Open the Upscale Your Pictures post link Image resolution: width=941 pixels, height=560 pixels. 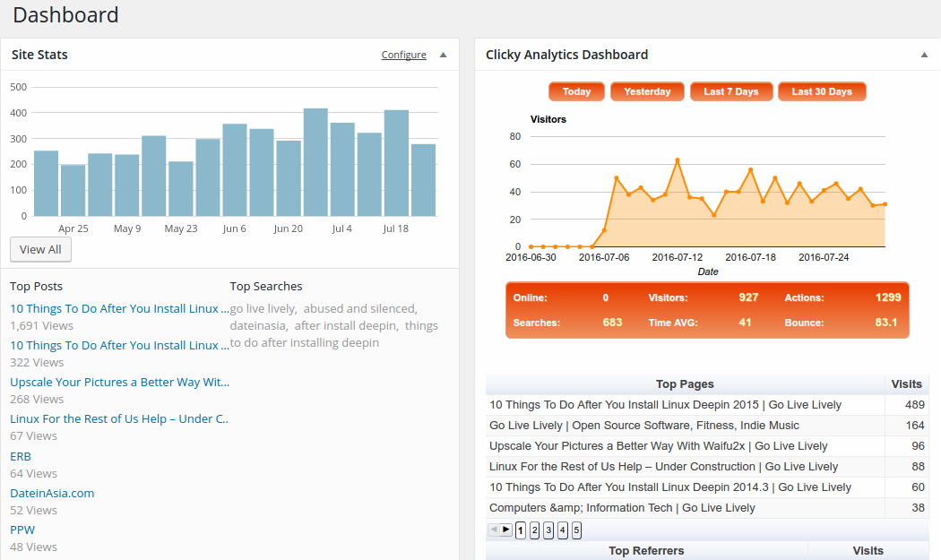pos(119,382)
